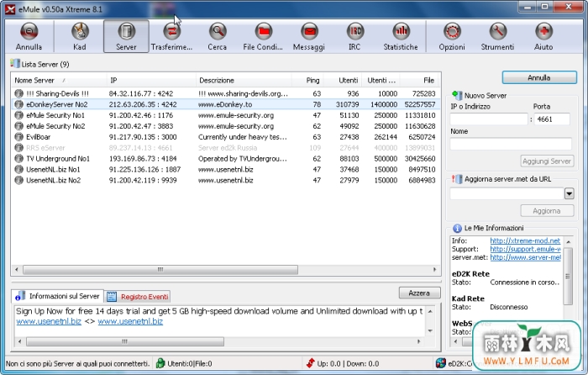Click the Le Mie Informazioni vertical scrollbar

568,276
